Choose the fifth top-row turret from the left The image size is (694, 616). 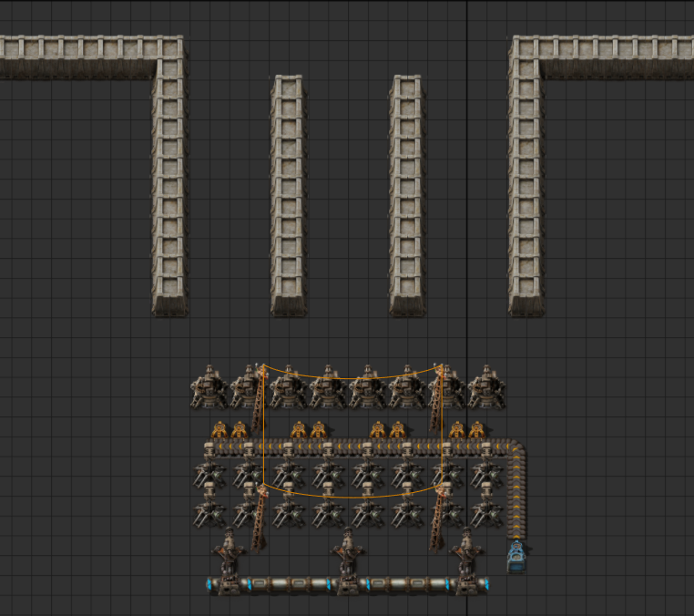click(367, 386)
